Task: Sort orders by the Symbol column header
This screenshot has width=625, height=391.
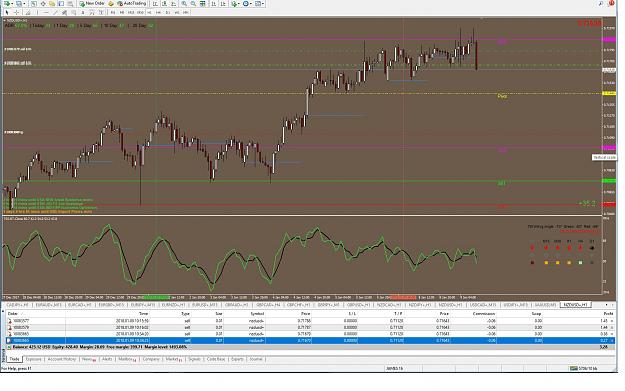Action: [x=257, y=314]
